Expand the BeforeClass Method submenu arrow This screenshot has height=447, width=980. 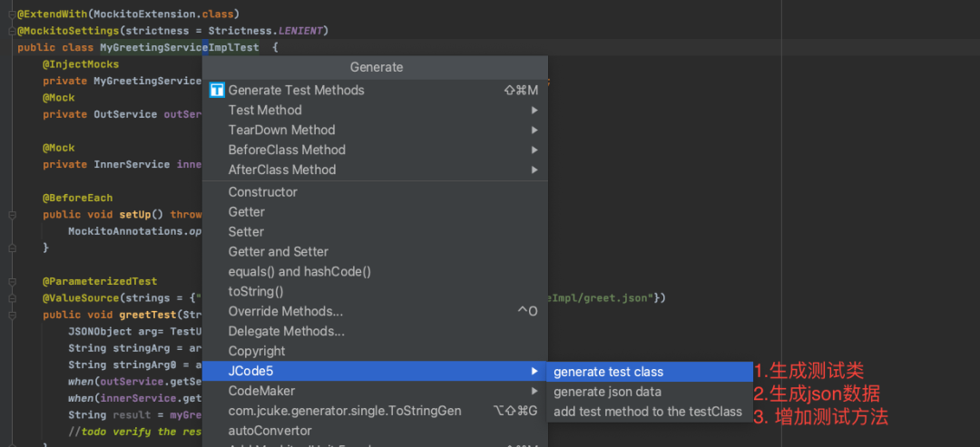534,150
